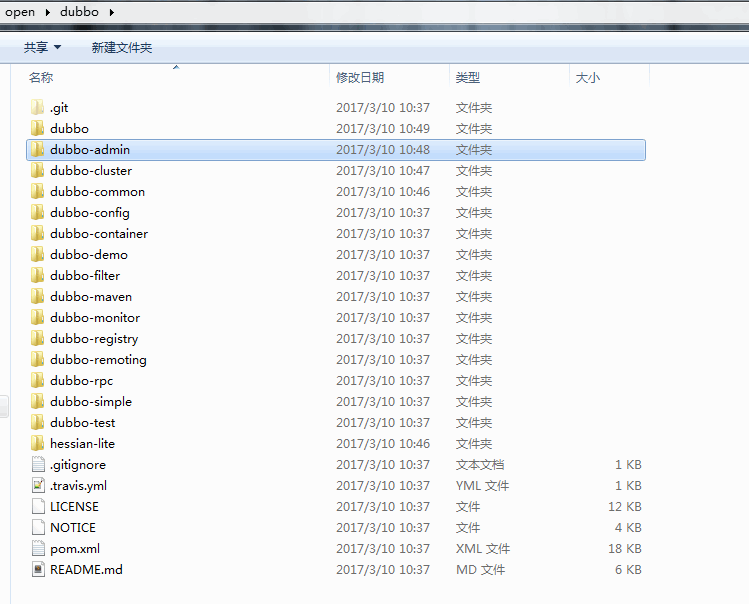Click the 新建文件夹 button

(x=122, y=47)
